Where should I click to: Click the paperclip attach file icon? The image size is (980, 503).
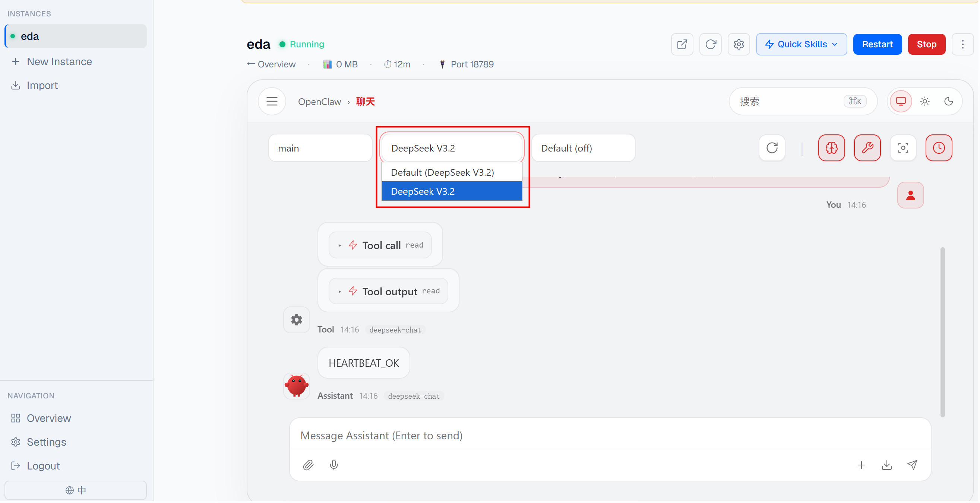tap(308, 465)
